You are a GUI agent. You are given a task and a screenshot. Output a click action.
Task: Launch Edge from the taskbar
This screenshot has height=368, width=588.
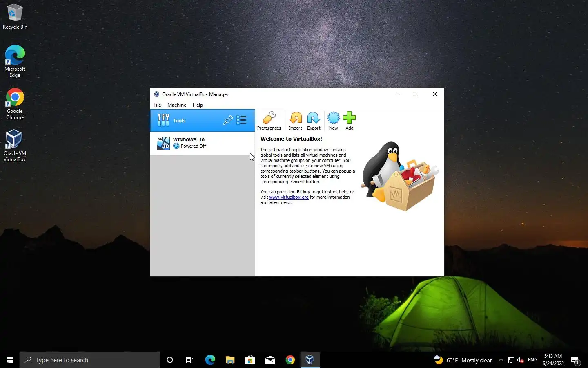[210, 360]
